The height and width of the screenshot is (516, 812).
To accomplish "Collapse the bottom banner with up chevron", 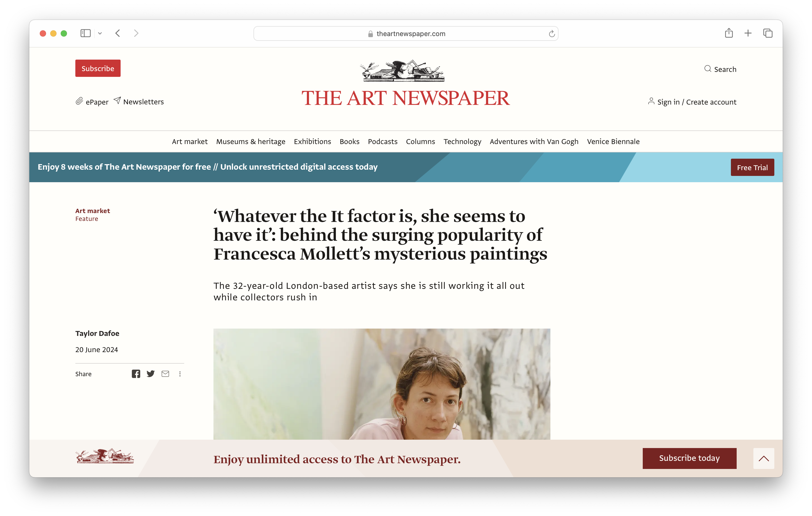I will pos(763,458).
